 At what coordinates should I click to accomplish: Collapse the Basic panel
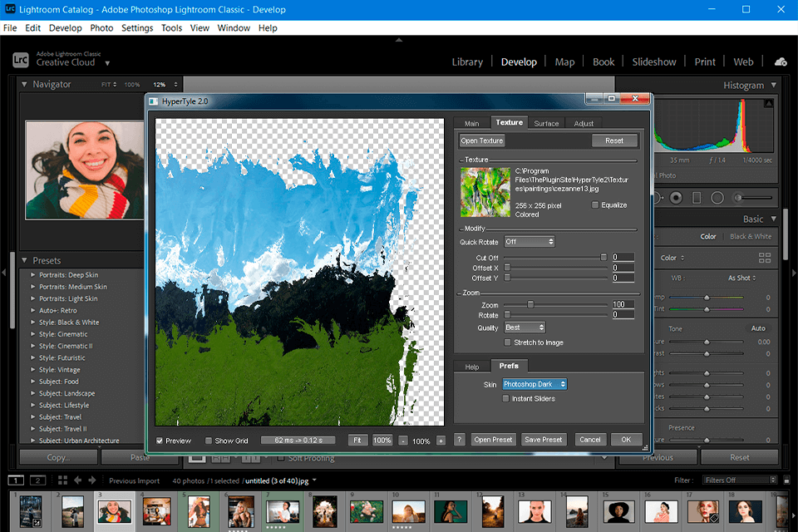point(774,219)
